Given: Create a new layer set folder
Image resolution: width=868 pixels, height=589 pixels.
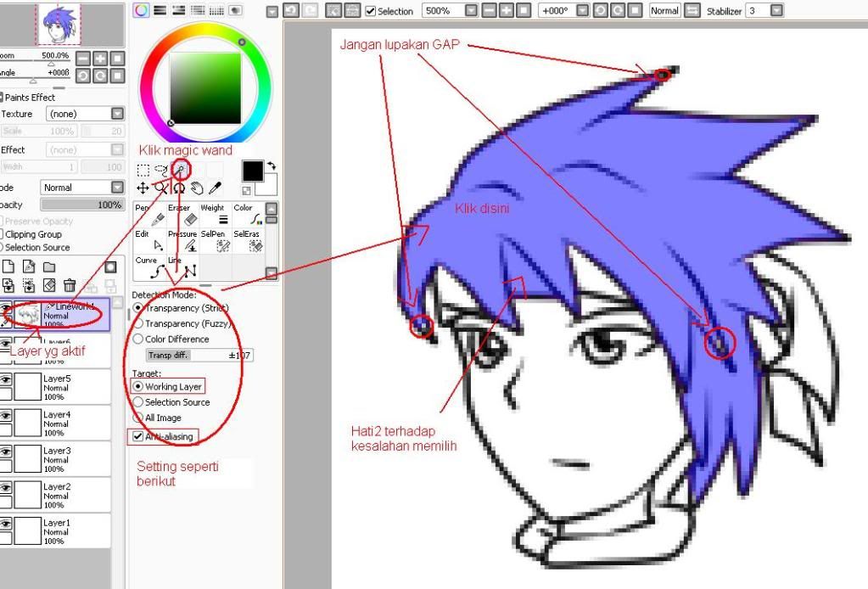Looking at the screenshot, I should [x=49, y=267].
